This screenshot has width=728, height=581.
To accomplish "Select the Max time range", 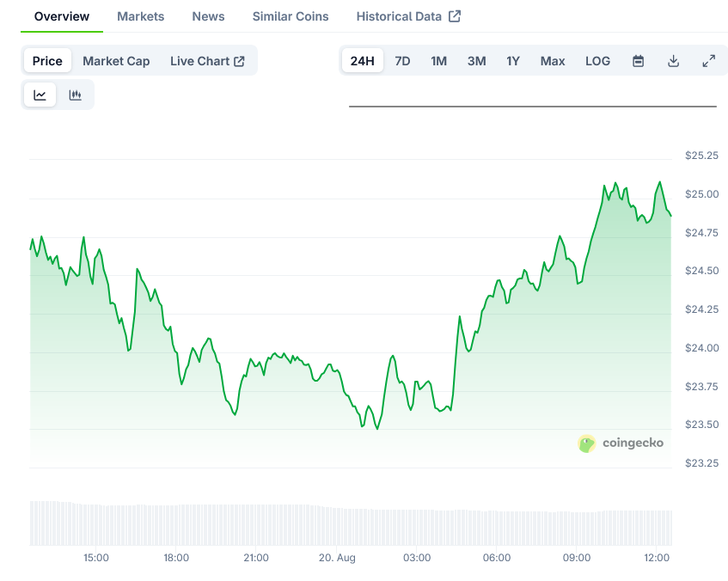I will click(x=553, y=61).
